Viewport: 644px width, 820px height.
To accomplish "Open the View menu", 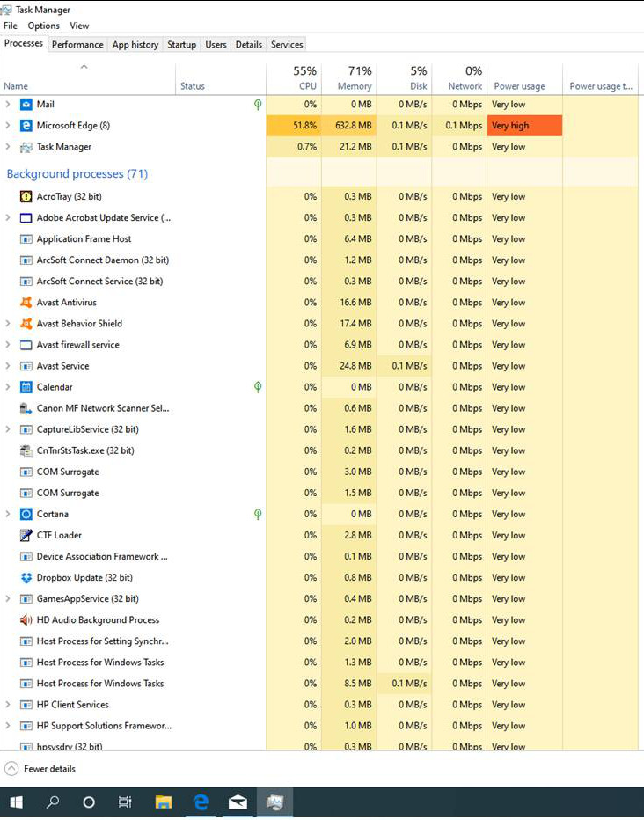I will click(79, 26).
